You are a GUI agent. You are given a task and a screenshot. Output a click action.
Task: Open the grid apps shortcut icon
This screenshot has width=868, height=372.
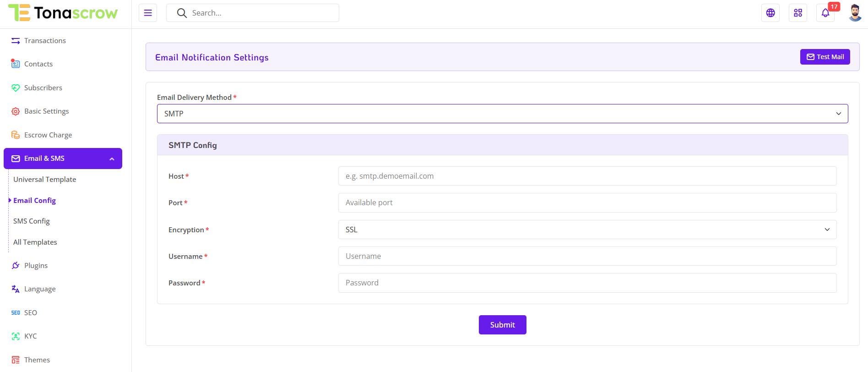click(798, 13)
